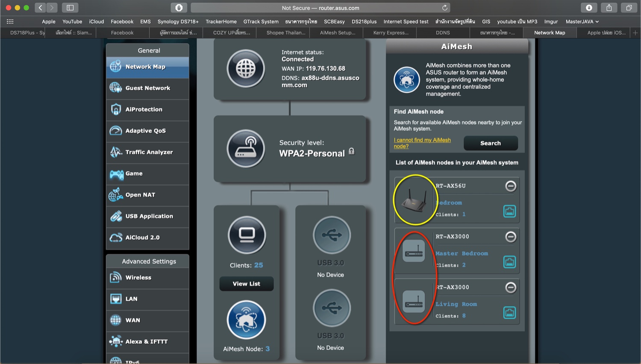Open Alexa & IFTTT settings

[x=147, y=342]
